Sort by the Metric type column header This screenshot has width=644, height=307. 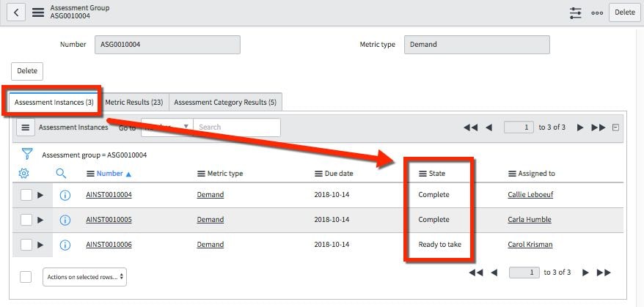(225, 174)
